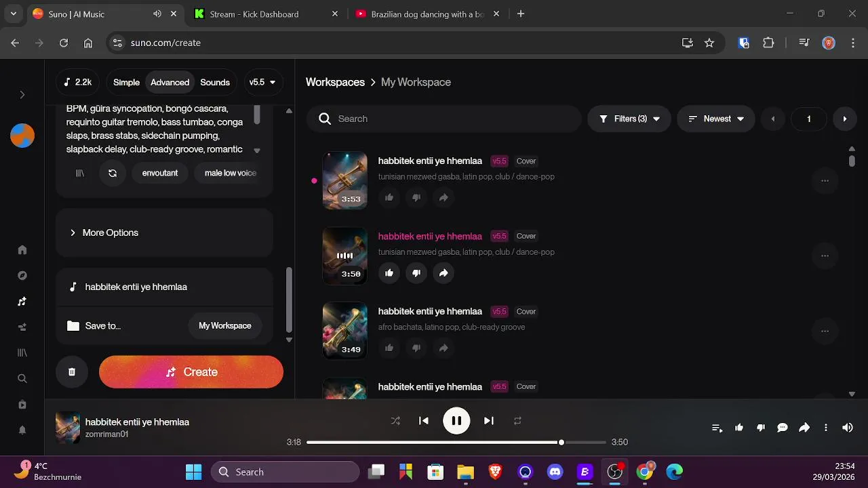
Task: Click the styles library icon beside refresh
Action: (x=80, y=173)
